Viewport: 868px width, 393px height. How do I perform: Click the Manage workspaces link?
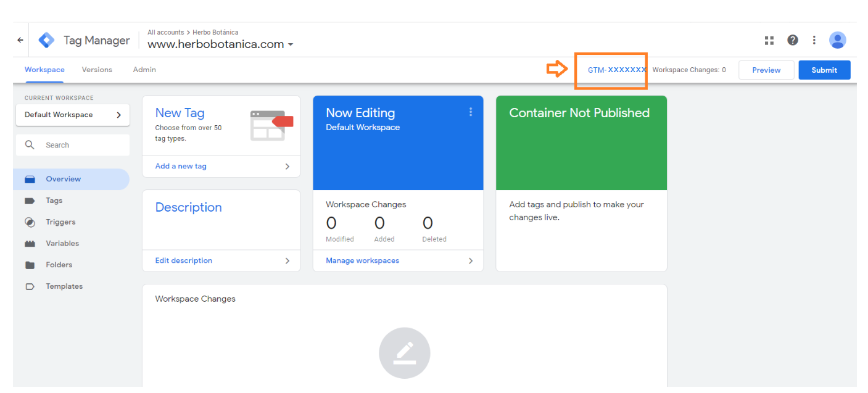362,261
